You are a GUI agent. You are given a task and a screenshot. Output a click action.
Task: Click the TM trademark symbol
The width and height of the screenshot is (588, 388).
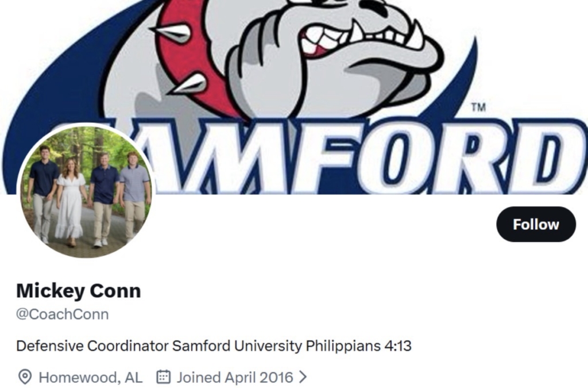pyautogui.click(x=478, y=107)
